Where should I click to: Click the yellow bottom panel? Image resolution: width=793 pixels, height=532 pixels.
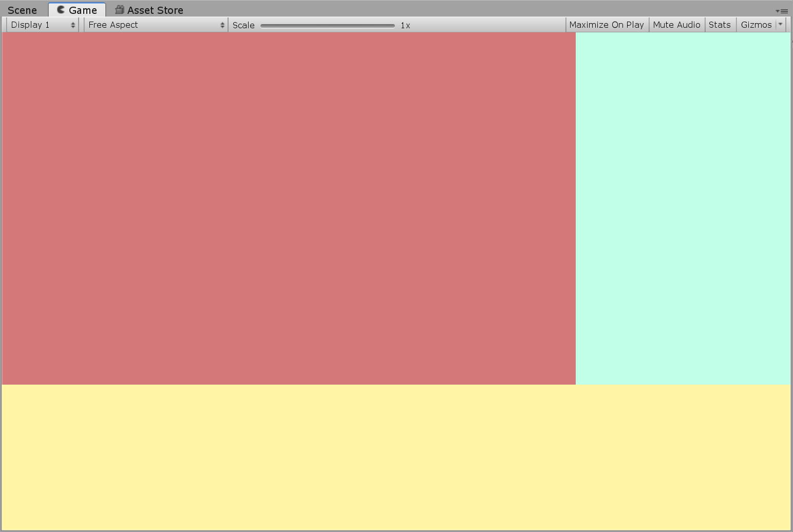point(396,458)
